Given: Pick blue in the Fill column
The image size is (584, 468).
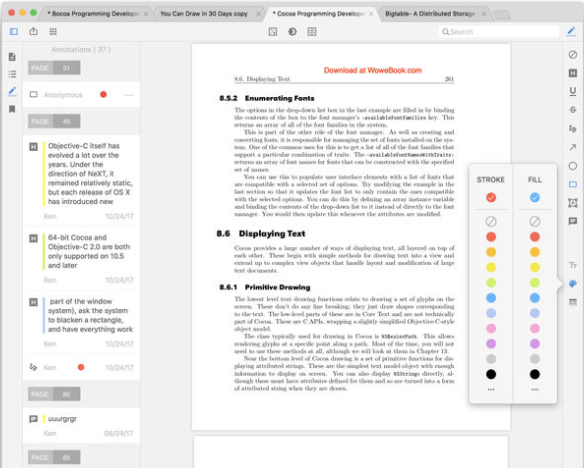Looking at the screenshot, I should coord(534,298).
